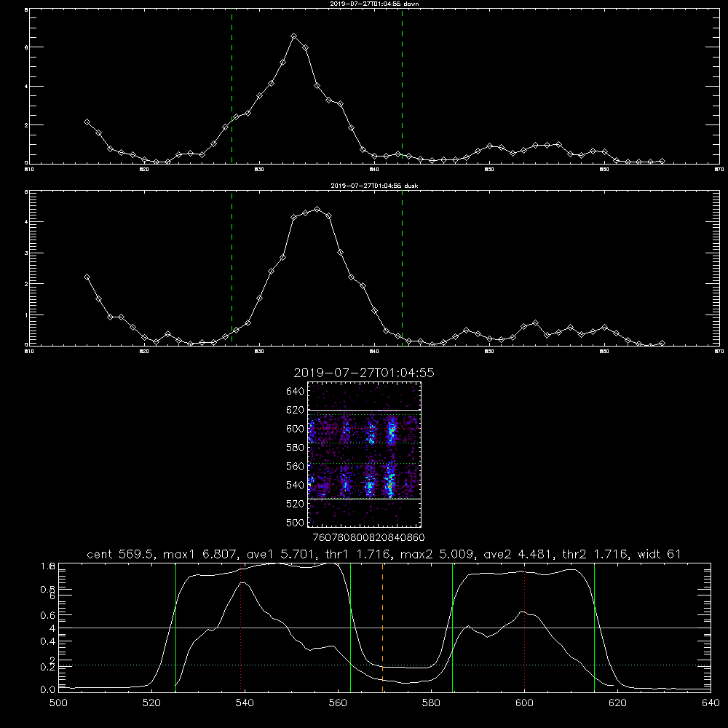Click heatmap y-axis label 600

pyautogui.click(x=295, y=429)
